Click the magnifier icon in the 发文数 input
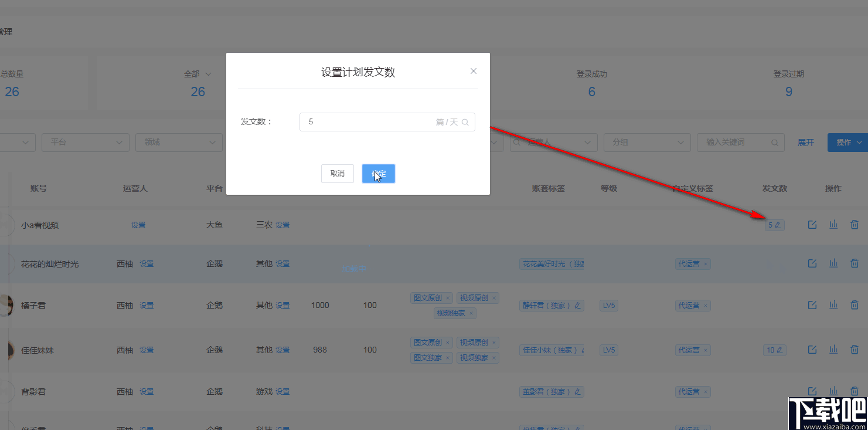 click(x=465, y=121)
